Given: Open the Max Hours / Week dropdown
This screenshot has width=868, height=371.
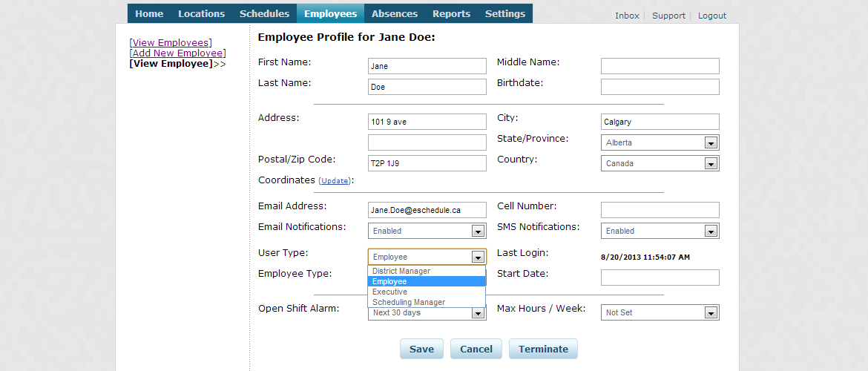Looking at the screenshot, I should [x=660, y=312].
